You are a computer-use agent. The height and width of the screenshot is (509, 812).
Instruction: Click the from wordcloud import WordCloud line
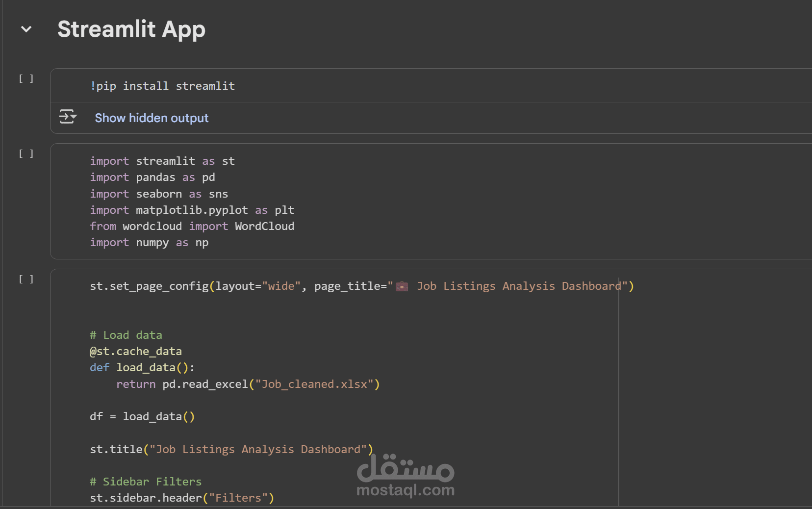(192, 227)
